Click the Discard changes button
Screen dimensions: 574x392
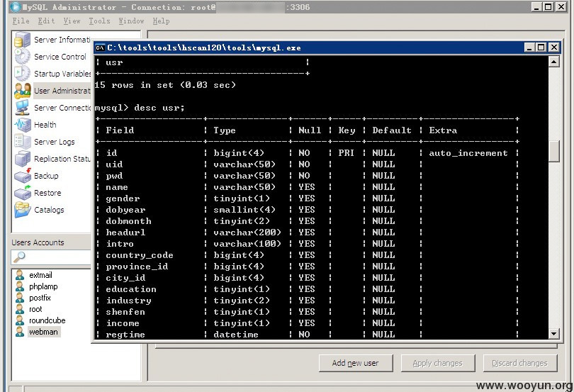click(520, 363)
